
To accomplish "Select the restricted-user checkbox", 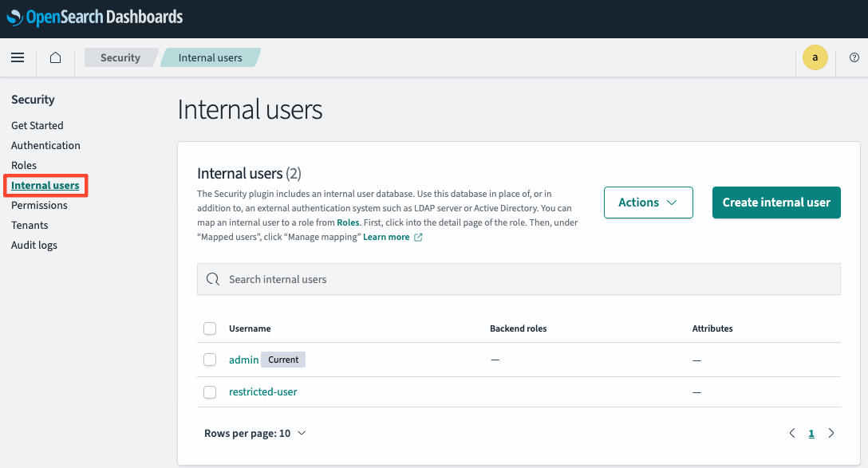I will click(210, 392).
